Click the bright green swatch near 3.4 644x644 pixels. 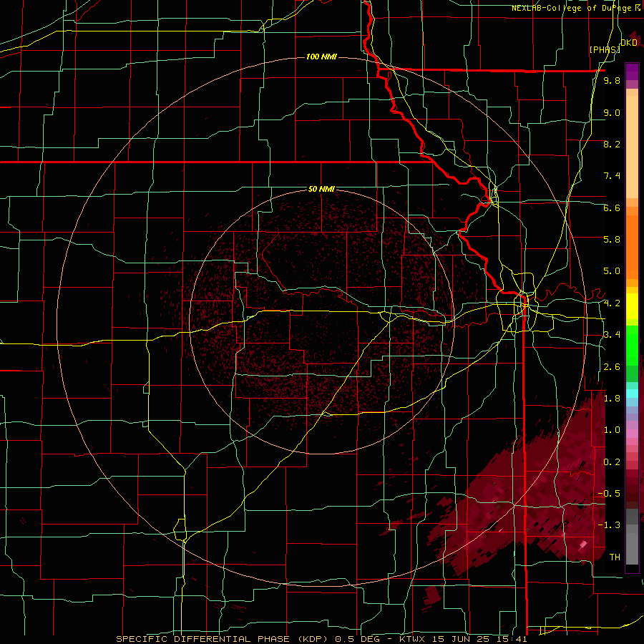[632, 345]
